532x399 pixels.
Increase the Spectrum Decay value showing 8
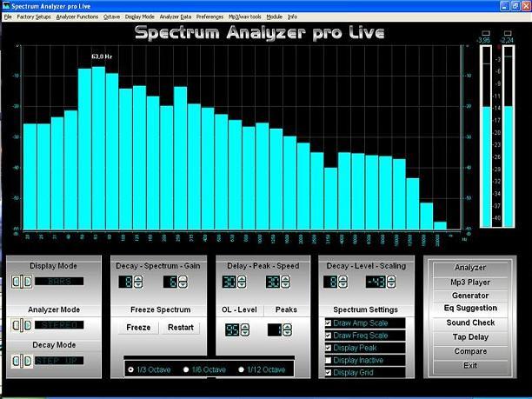pos(138,279)
